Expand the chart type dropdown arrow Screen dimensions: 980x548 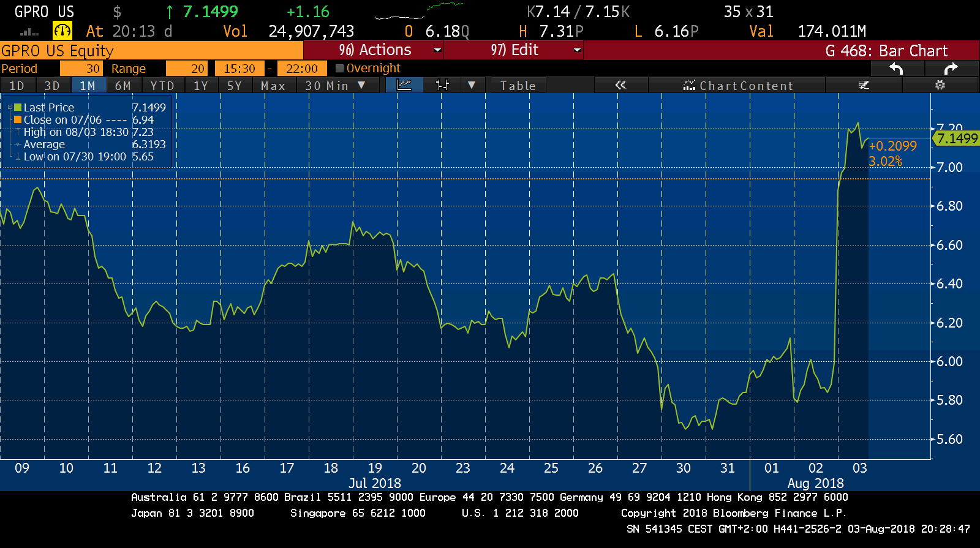(x=472, y=85)
